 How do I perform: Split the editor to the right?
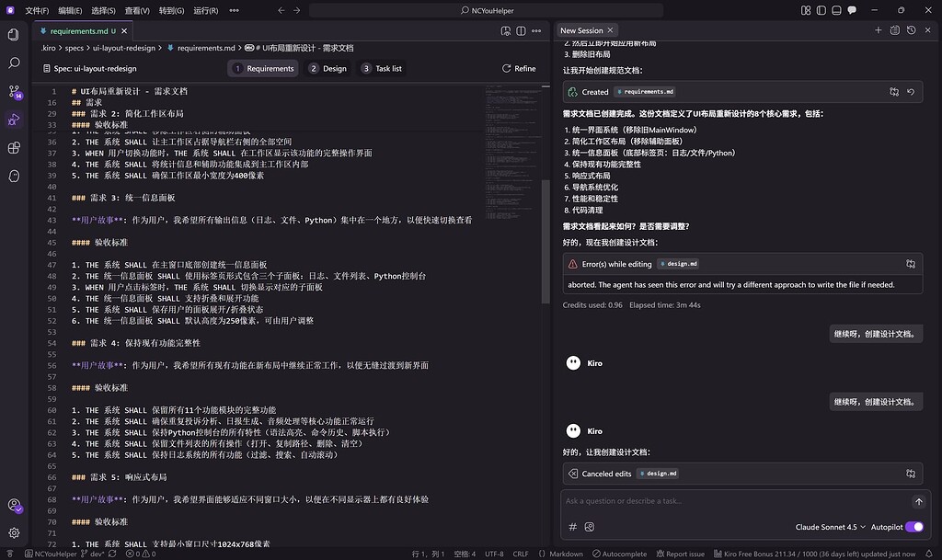click(x=521, y=30)
